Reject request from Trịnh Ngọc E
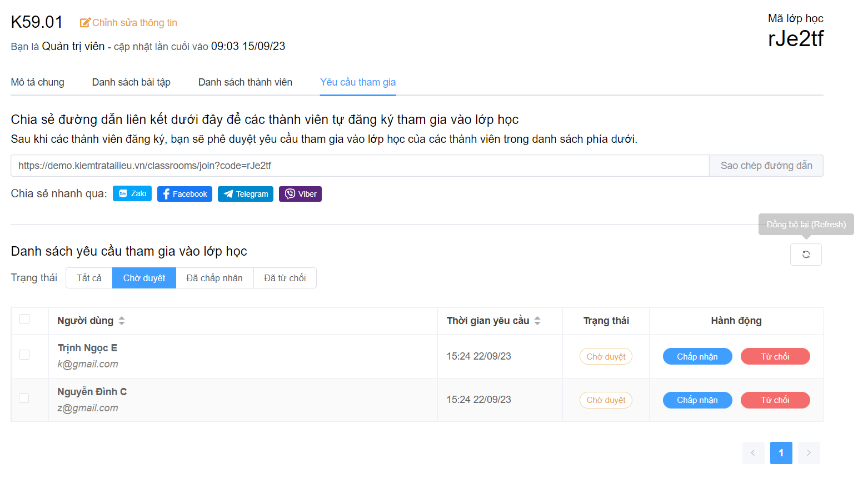 point(775,356)
